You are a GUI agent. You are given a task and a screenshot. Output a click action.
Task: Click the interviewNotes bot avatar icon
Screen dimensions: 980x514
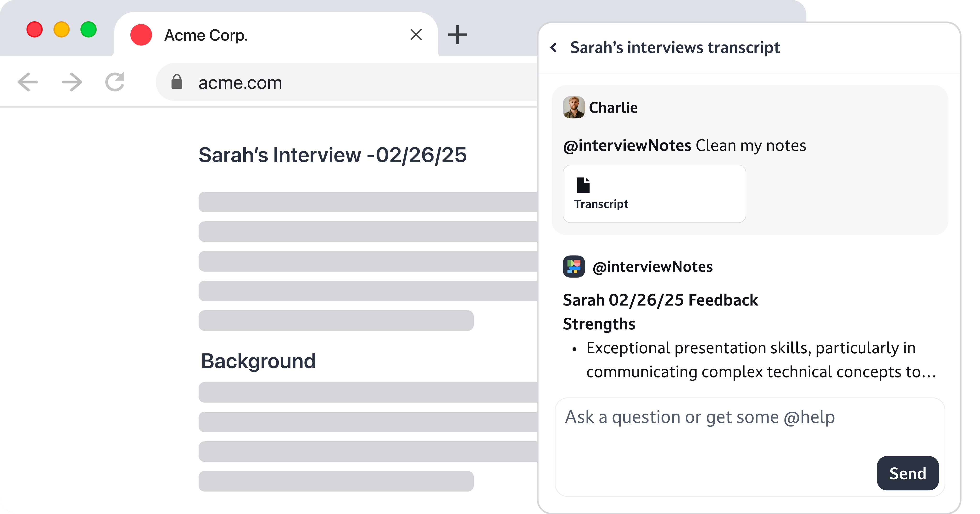574,267
